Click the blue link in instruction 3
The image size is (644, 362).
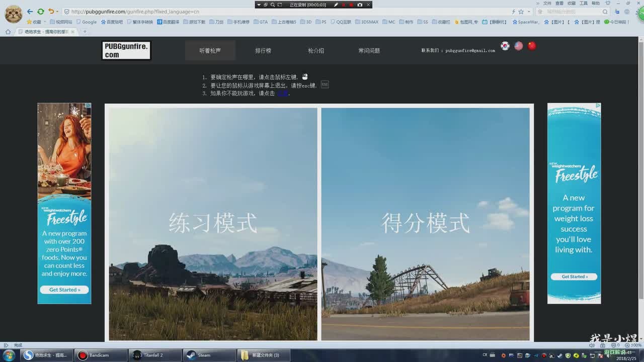click(x=282, y=94)
